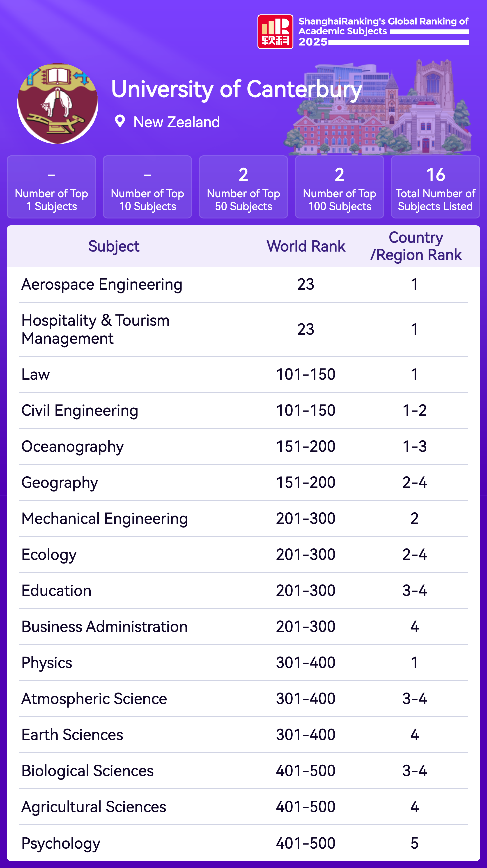Click the location pin icon
Viewport: 487px width, 868px height.
(x=120, y=121)
